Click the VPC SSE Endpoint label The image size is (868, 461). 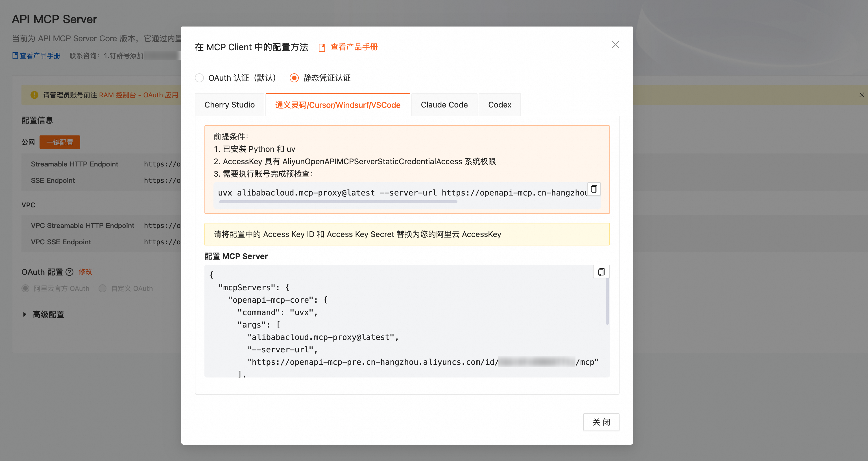[61, 242]
